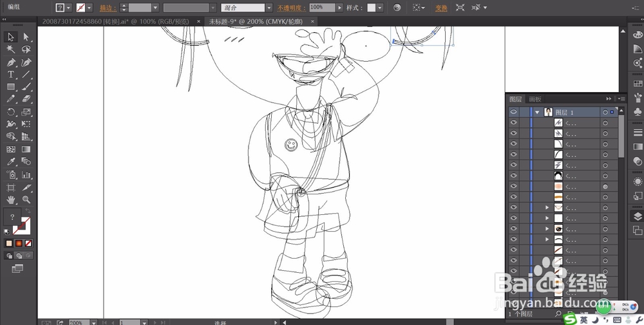Open the Swatches panel icon in dock

point(638,84)
